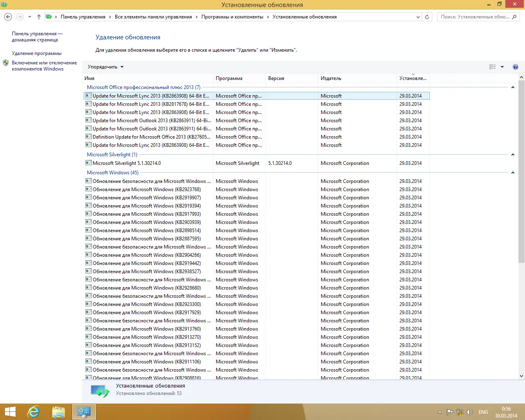Go to Панель управления in the breadcrumb
525x420 pixels.
(x=83, y=17)
